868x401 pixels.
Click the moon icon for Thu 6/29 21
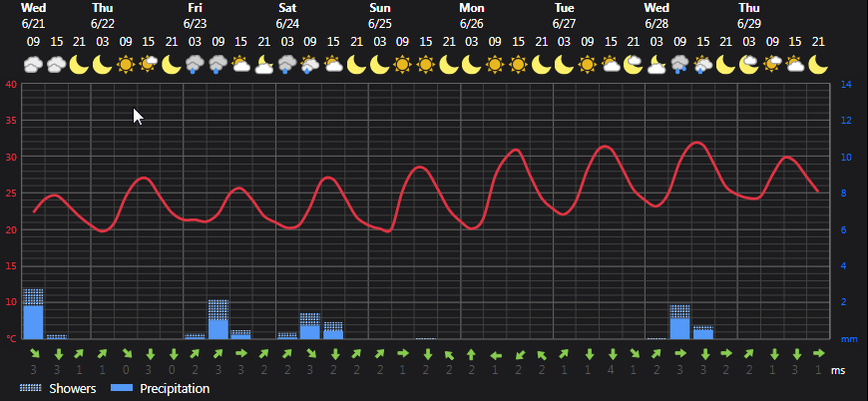(x=818, y=65)
